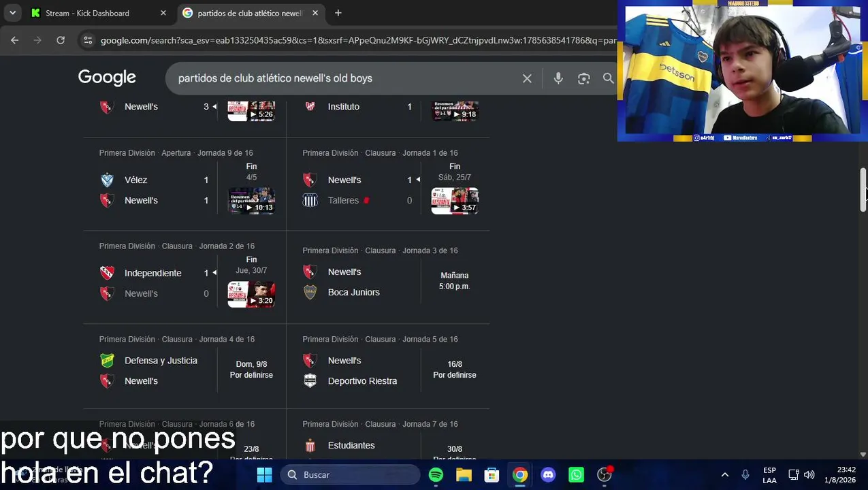Screen dimensions: 868x490
Task: Open volume control from the speaker icon
Action: tap(809, 475)
